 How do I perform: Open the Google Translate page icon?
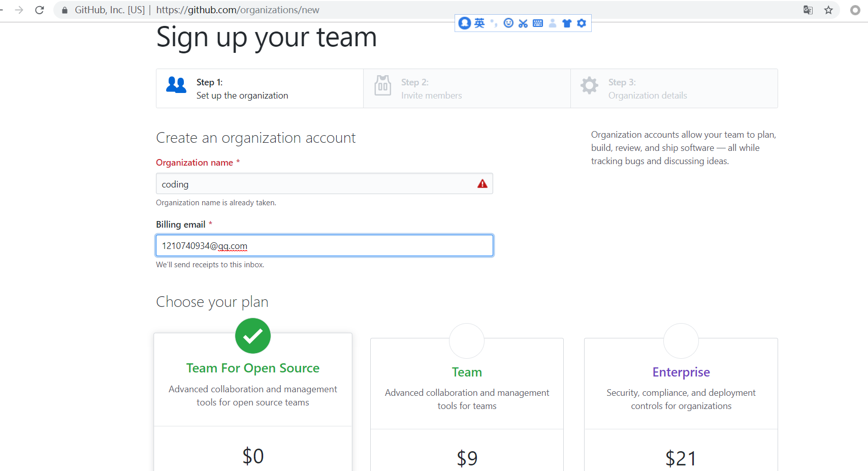coord(808,10)
